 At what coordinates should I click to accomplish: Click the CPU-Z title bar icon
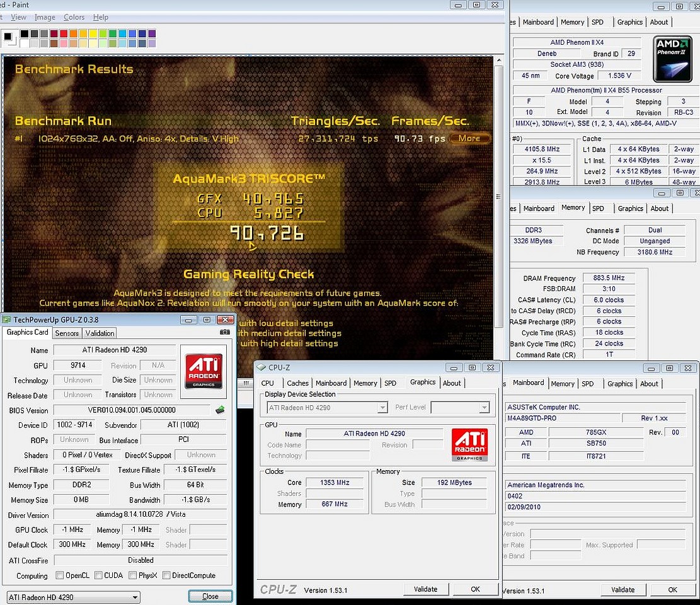click(261, 367)
